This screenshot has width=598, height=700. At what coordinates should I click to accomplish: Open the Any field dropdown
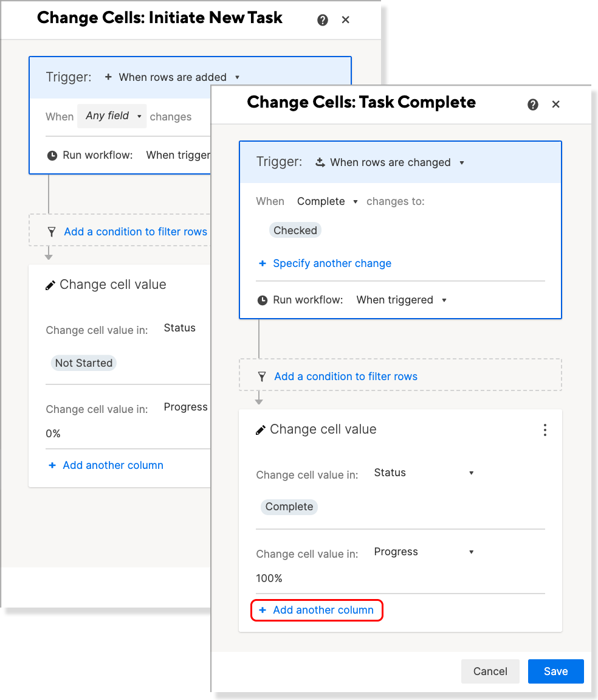tap(112, 116)
